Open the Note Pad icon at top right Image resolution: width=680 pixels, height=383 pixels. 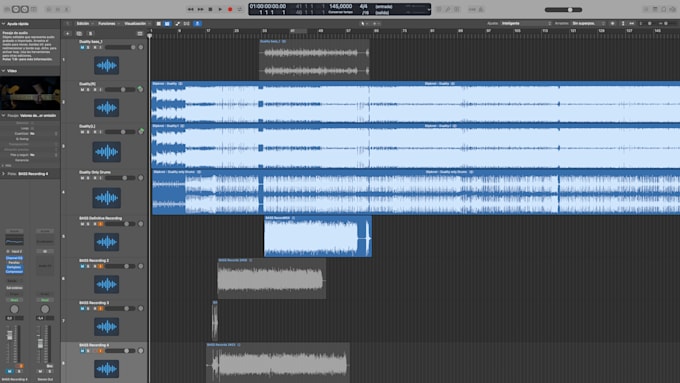[655, 9]
